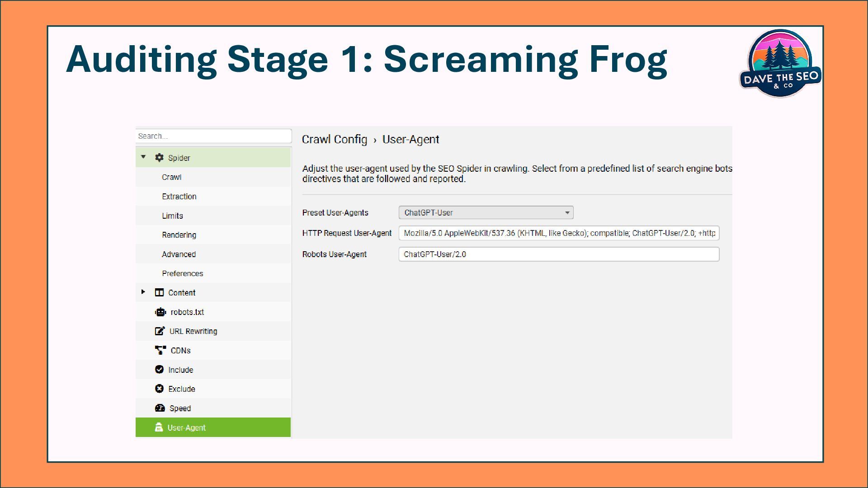
Task: Click the Spider gear icon
Action: (159, 158)
